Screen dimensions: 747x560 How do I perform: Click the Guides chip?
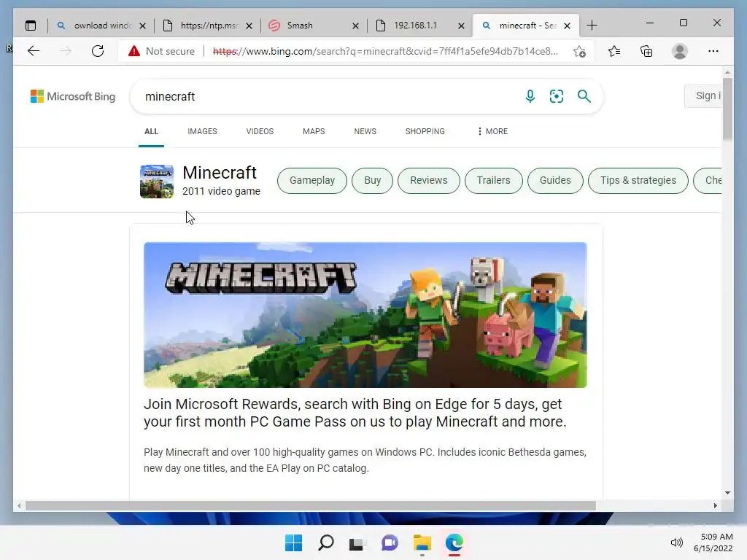[x=555, y=181]
